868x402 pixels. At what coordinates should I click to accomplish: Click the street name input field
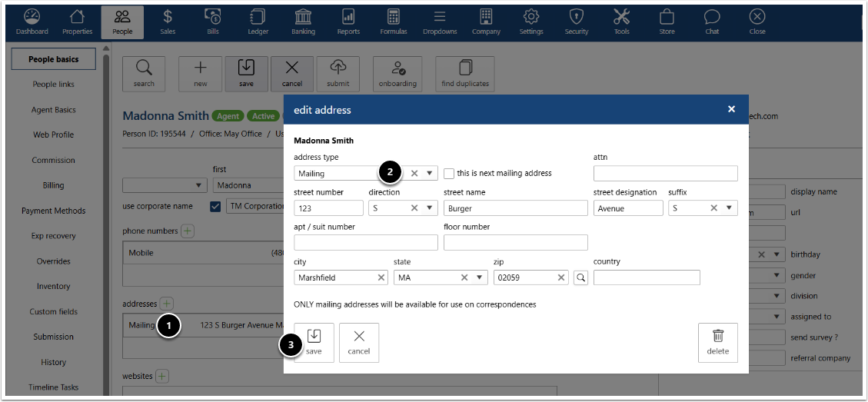(515, 208)
